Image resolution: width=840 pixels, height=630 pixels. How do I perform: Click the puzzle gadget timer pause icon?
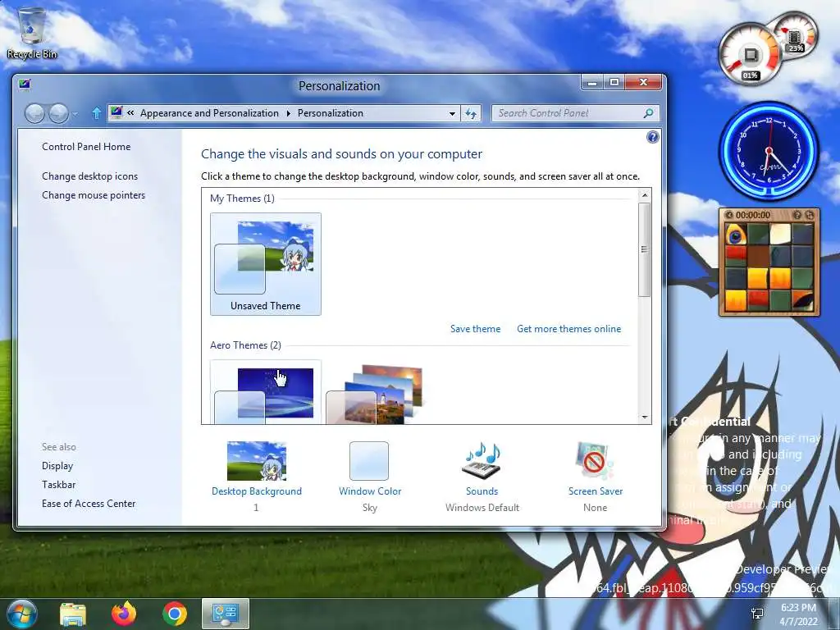pyautogui.click(x=729, y=215)
